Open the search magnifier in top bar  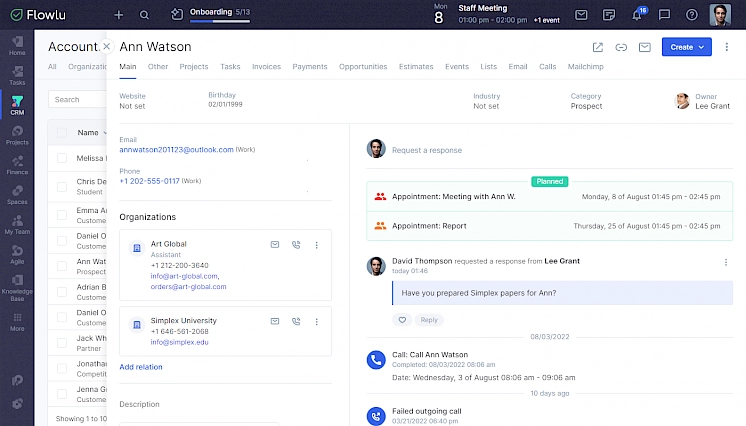(145, 15)
